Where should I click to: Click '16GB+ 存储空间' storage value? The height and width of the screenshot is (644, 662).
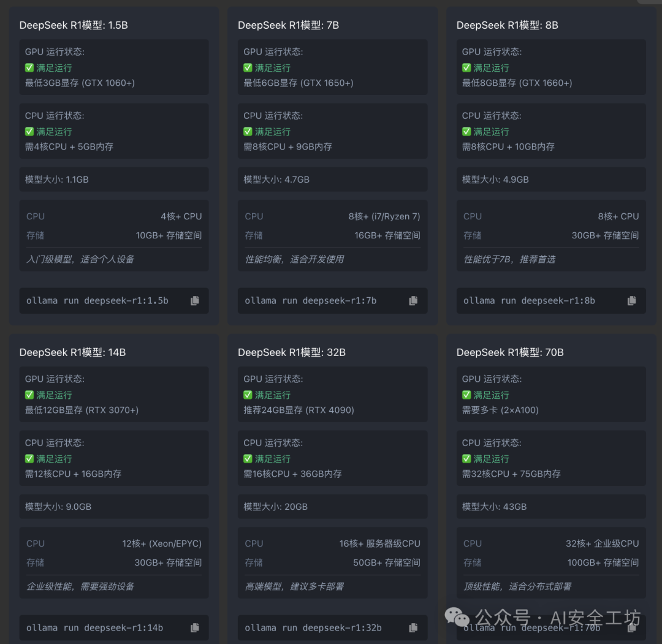(x=387, y=235)
